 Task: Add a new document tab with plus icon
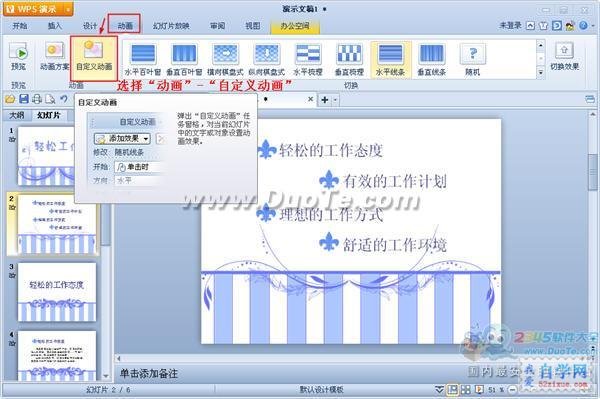click(324, 100)
